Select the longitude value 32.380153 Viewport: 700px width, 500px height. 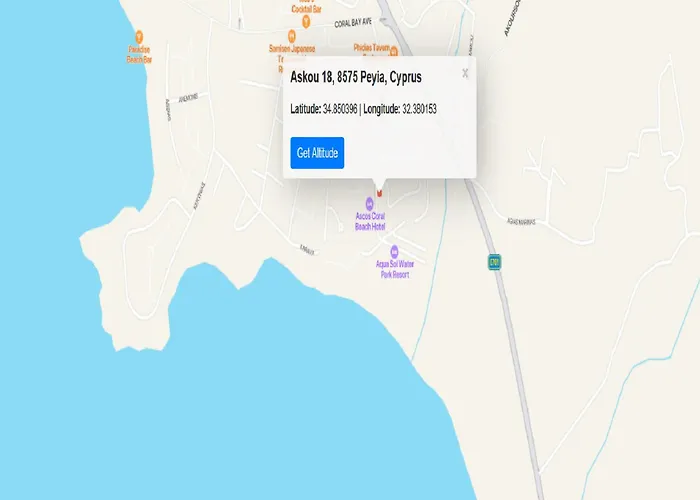419,109
